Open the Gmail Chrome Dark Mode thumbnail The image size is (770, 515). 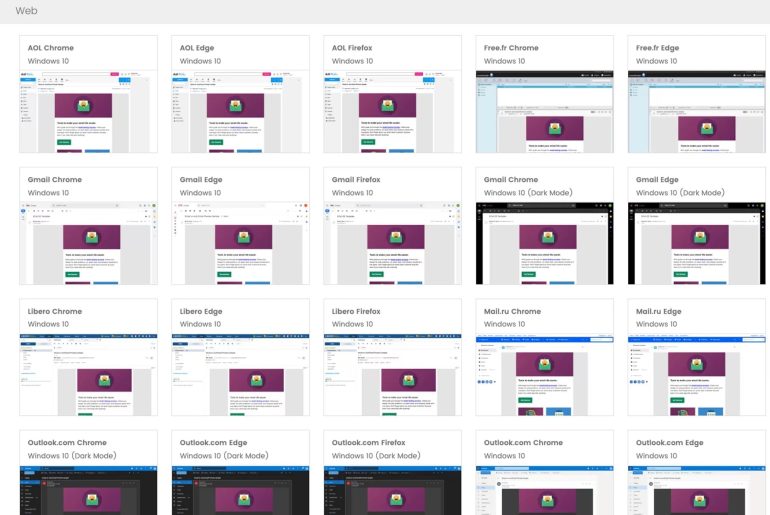click(x=544, y=243)
